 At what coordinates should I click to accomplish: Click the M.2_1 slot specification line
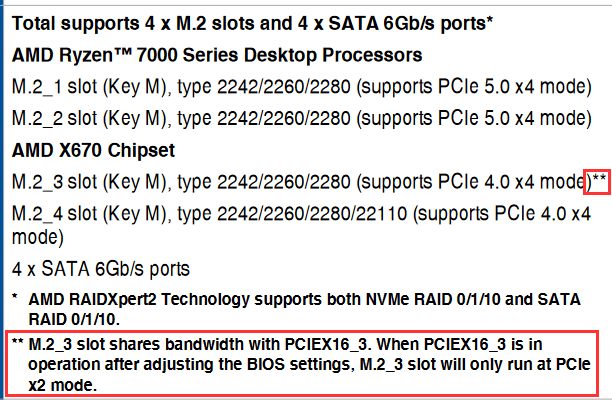(300, 88)
